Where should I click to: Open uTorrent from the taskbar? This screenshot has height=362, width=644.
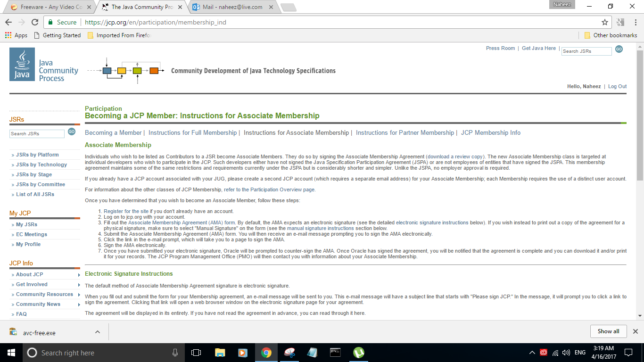[359, 353]
